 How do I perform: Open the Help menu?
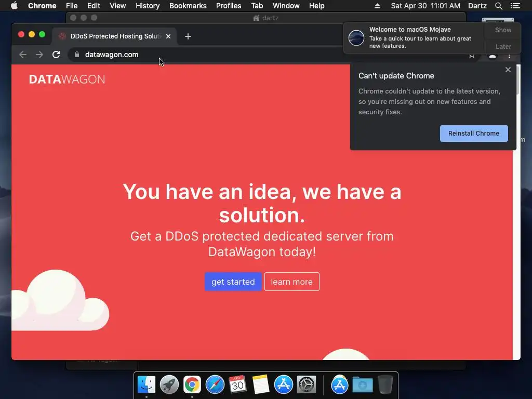click(316, 6)
